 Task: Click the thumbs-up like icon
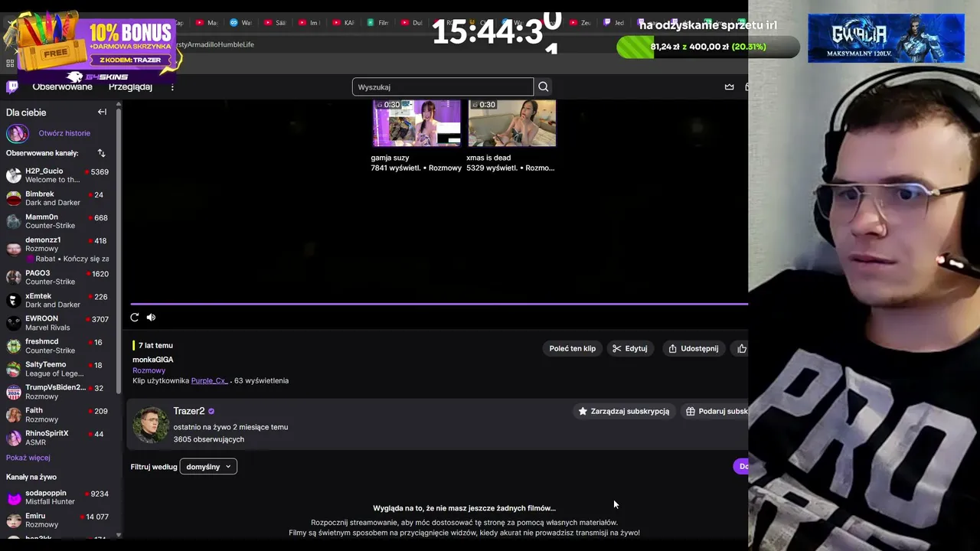(741, 348)
